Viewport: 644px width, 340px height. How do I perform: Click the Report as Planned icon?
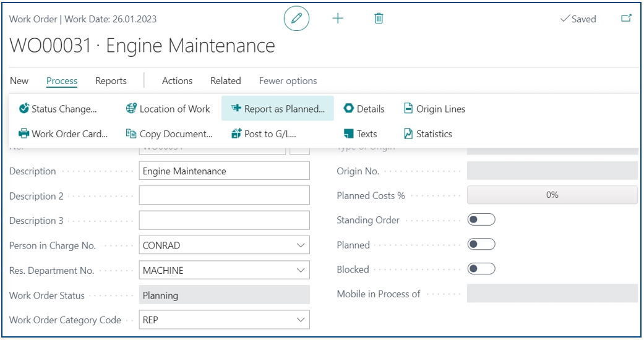tap(236, 108)
